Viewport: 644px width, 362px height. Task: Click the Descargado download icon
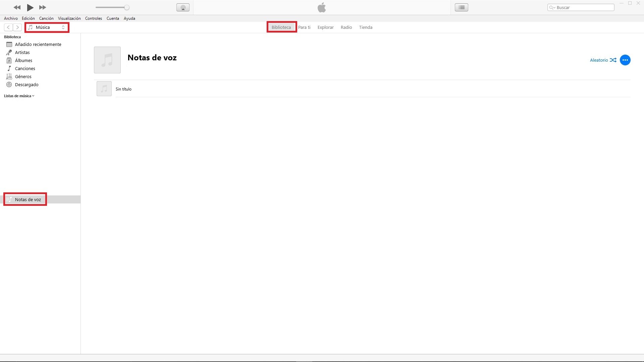click(9, 84)
